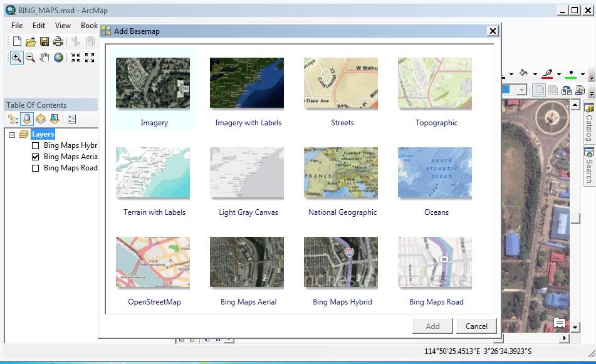
Task: Choose the Terrain with Labels basemap
Action: pyautogui.click(x=153, y=172)
